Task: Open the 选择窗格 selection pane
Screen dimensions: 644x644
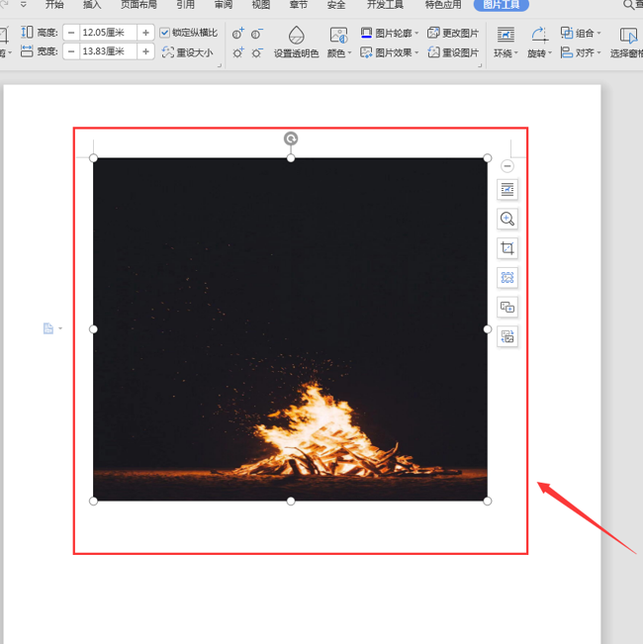Action: 627,42
